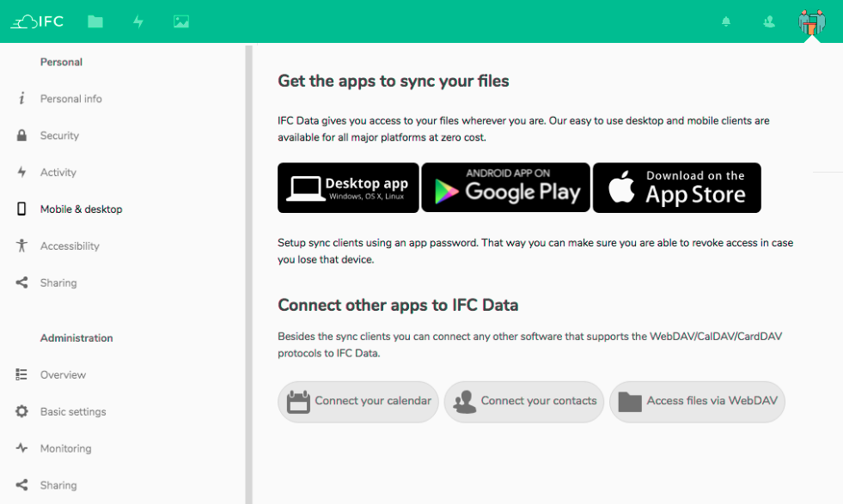Image resolution: width=843 pixels, height=504 pixels.
Task: Open Sharing under Personal section
Action: click(x=58, y=283)
